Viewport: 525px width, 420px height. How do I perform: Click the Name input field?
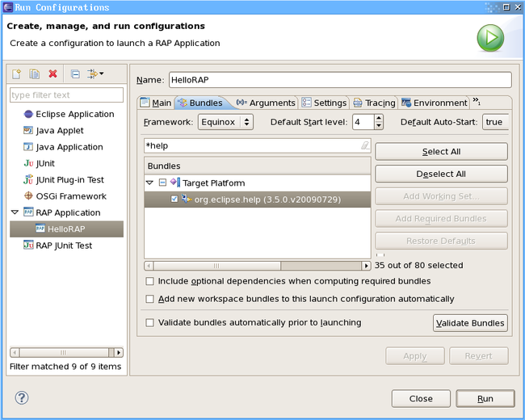pos(340,80)
